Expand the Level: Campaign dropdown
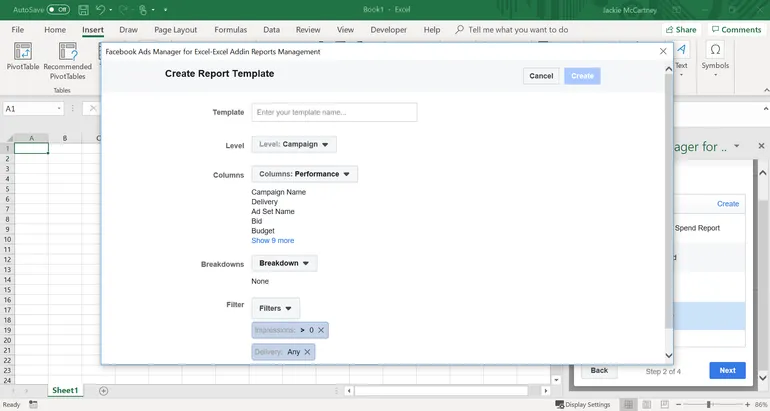The height and width of the screenshot is (411, 770). point(293,144)
